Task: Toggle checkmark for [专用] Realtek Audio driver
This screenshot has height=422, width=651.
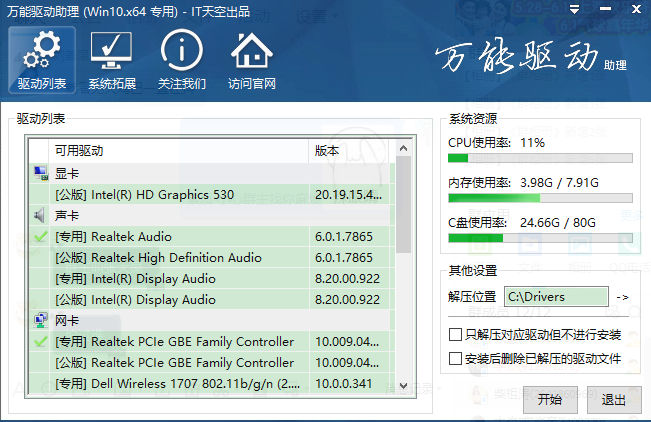Action: click(x=40, y=237)
